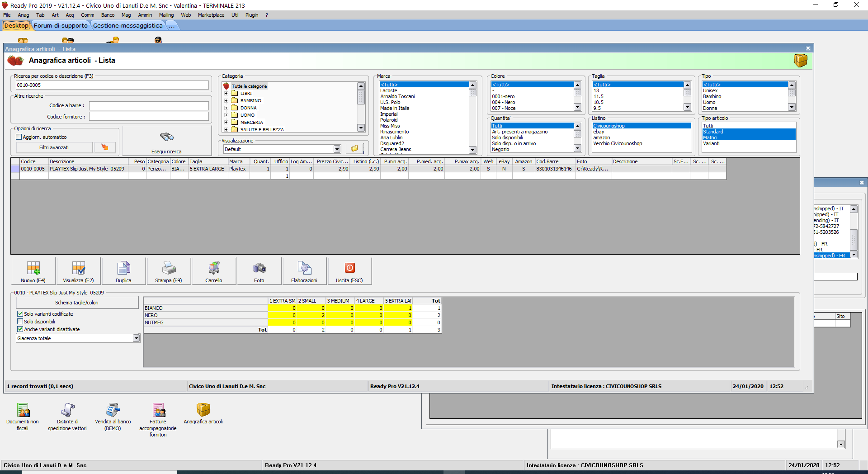Click the golden box icon in header
Viewport: 868px width, 474px height.
click(800, 60)
